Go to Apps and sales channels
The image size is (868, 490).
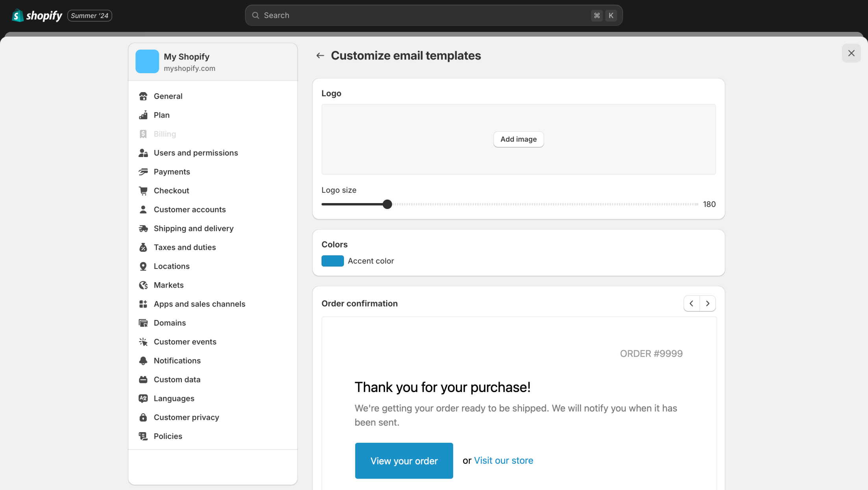tap(199, 304)
